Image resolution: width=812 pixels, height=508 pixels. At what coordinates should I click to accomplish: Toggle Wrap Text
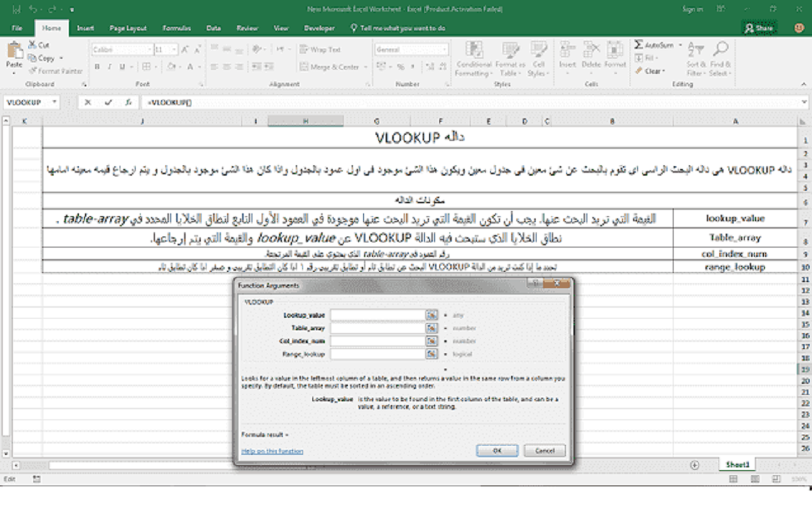[x=320, y=50]
